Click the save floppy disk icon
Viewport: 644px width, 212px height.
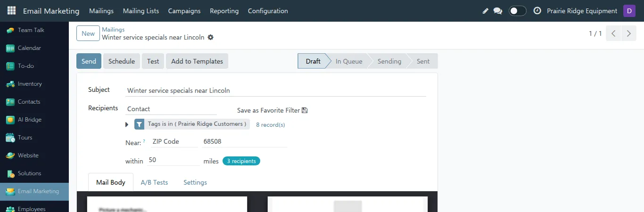pos(305,110)
